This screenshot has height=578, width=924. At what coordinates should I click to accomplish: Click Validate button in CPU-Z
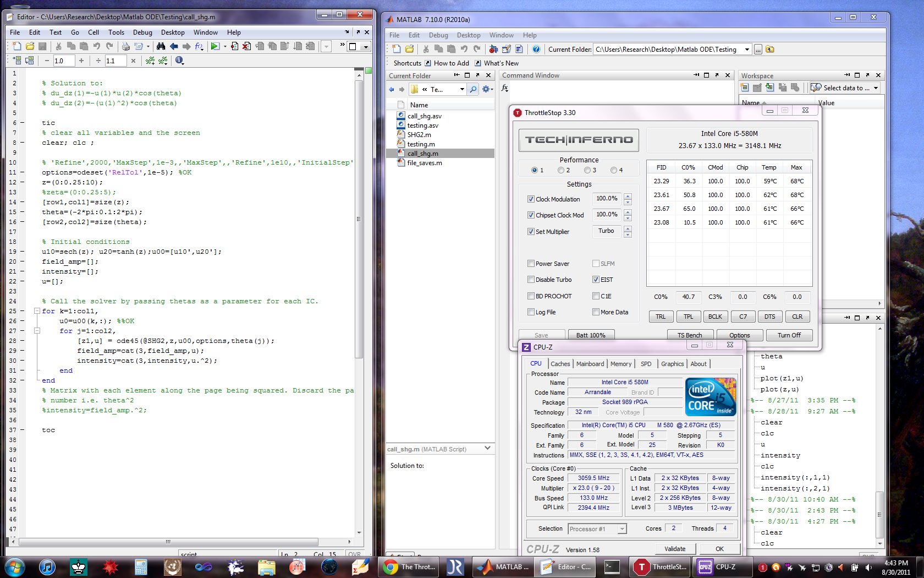click(x=675, y=549)
